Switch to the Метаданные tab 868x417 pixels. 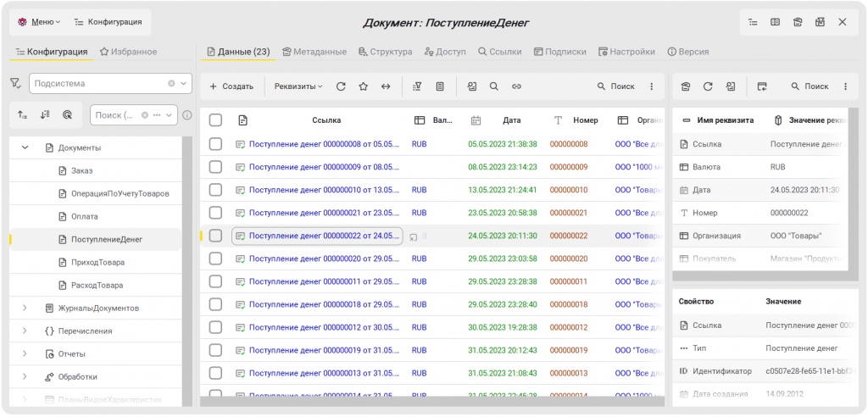314,52
